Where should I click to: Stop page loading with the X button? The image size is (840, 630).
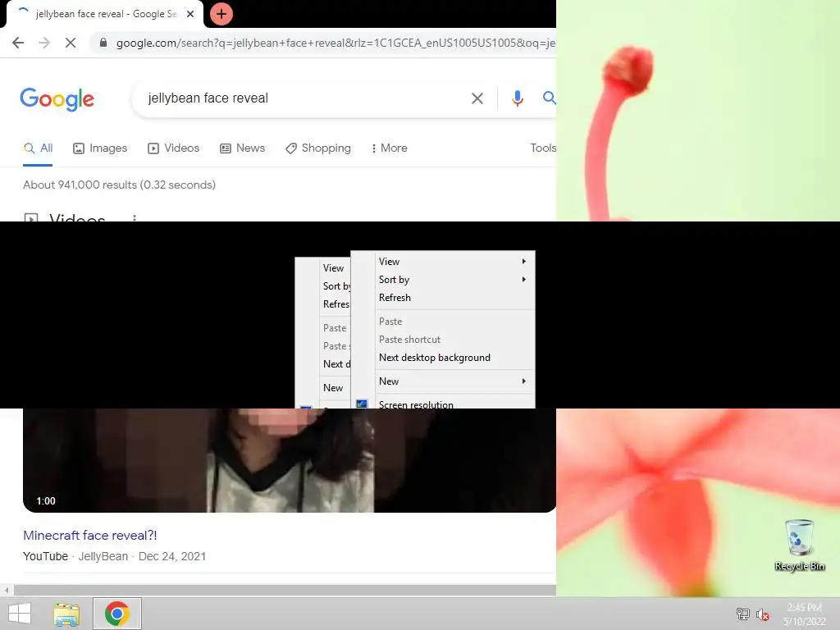[71, 43]
